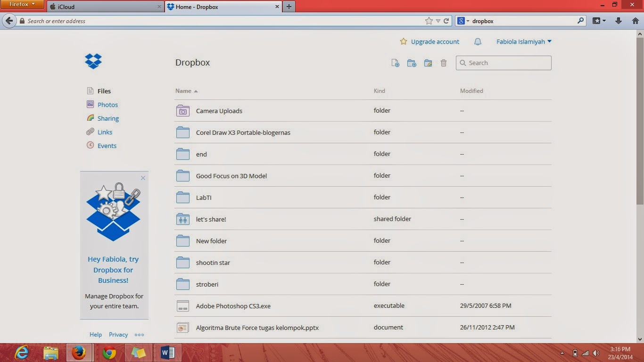The width and height of the screenshot is (644, 362).
Task: Open the Camera Uploads folder
Action: pyautogui.click(x=219, y=111)
